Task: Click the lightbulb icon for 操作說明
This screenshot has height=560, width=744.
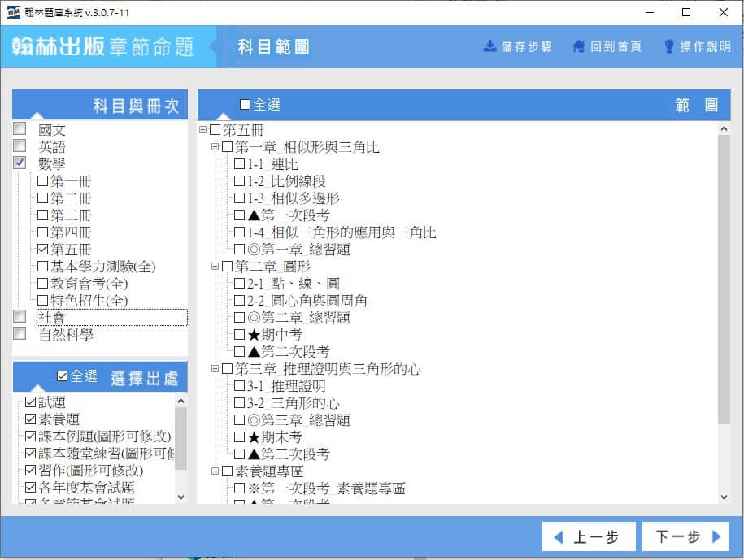Action: click(668, 46)
